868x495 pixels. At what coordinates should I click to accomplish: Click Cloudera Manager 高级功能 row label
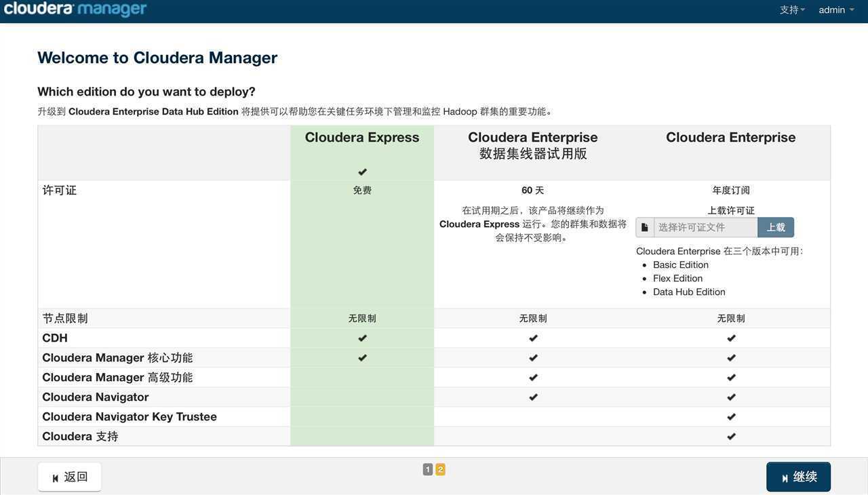coord(117,377)
